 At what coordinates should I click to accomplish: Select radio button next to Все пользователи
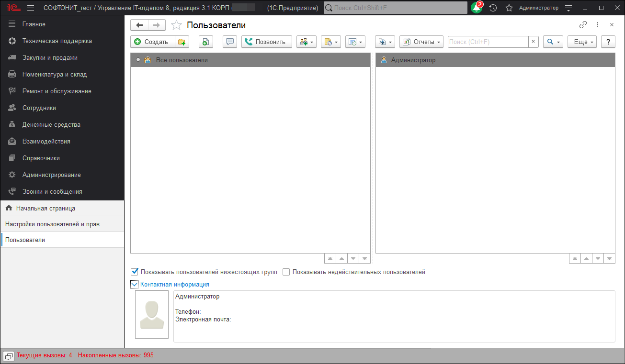pos(138,59)
